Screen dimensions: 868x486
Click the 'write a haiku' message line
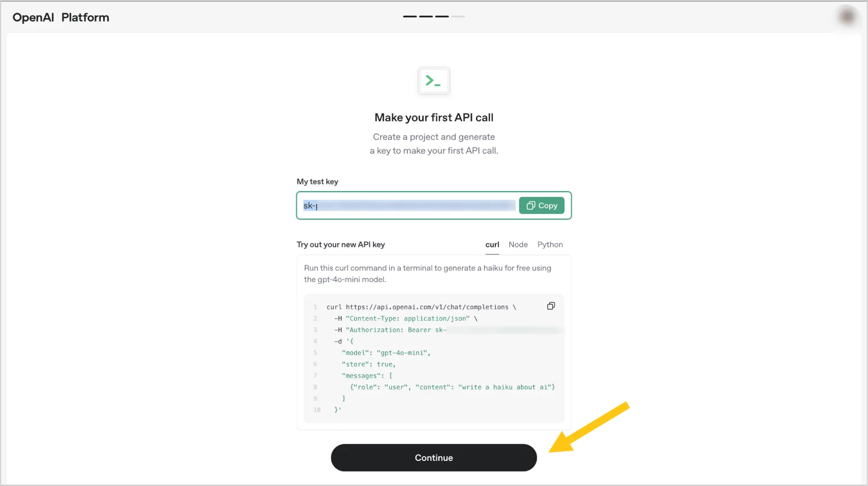[x=452, y=387]
